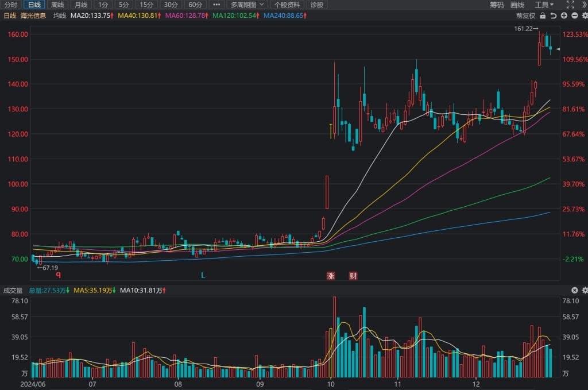Click the undo reset arrow icon
Screen dimensions: 588x390
point(553,16)
